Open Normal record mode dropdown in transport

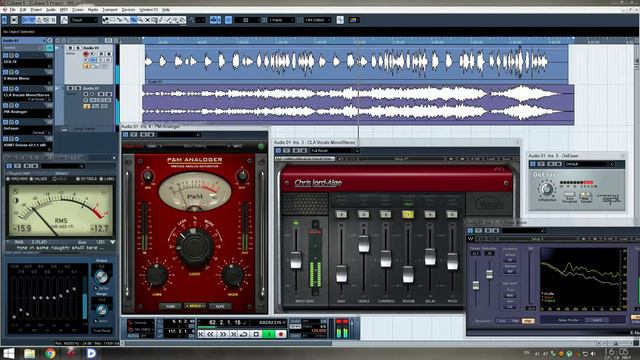coord(141,322)
